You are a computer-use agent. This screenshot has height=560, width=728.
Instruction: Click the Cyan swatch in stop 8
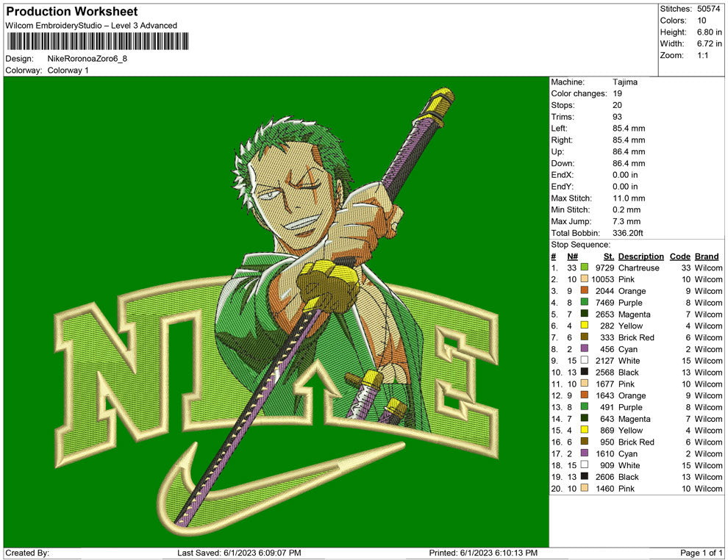[x=584, y=349]
